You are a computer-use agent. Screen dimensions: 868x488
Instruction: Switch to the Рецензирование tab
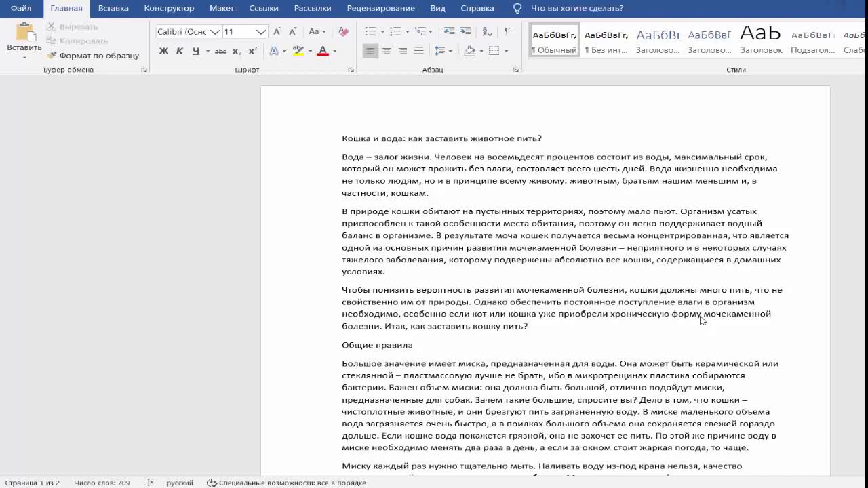(x=380, y=8)
